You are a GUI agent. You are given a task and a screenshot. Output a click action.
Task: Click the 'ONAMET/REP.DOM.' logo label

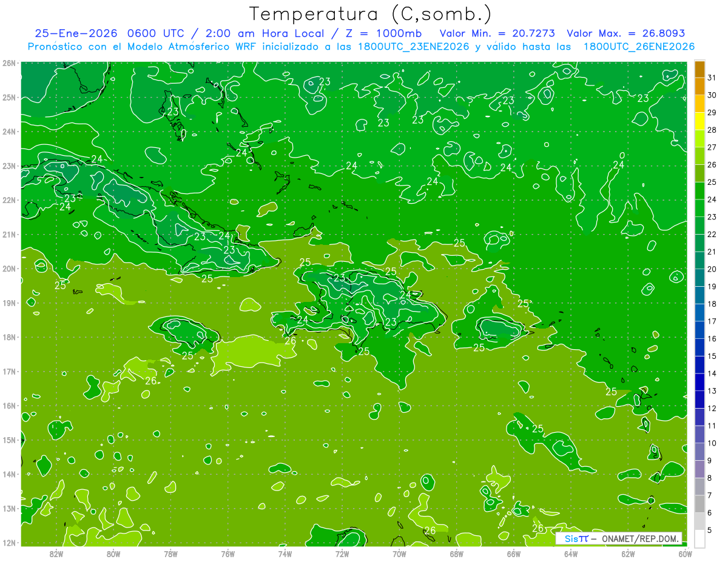point(639,538)
